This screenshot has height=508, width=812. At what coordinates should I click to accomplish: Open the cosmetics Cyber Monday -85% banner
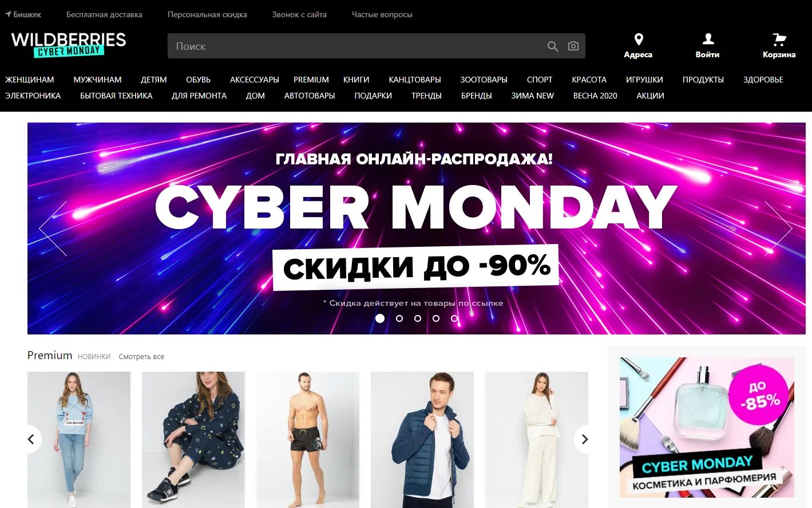pyautogui.click(x=707, y=427)
